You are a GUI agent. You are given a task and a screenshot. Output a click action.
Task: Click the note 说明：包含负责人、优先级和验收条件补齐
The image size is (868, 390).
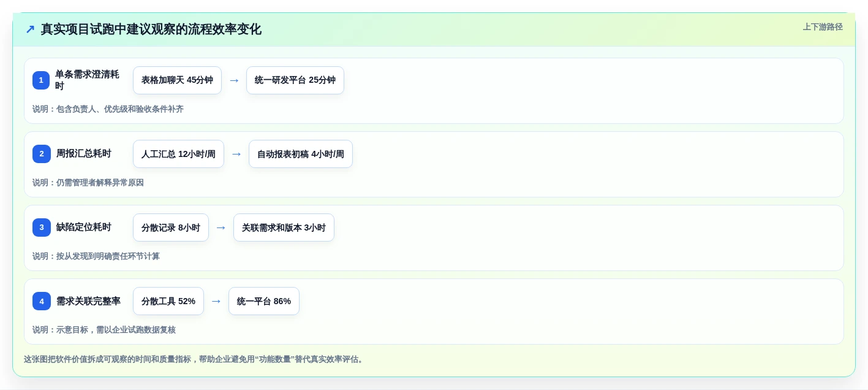(108, 109)
